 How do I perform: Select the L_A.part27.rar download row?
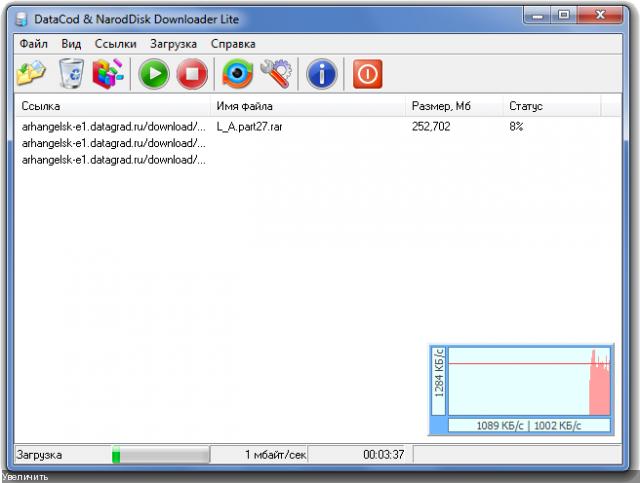(x=249, y=128)
